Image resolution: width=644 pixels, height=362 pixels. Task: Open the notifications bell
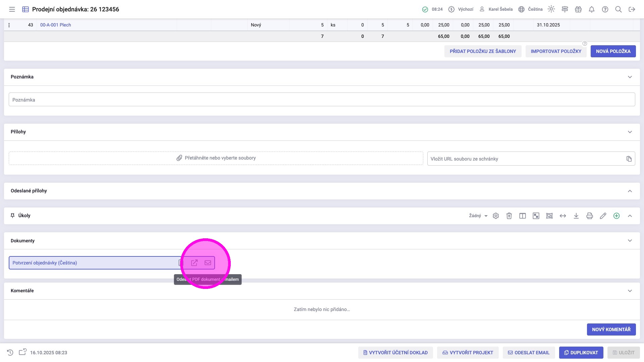click(x=591, y=9)
